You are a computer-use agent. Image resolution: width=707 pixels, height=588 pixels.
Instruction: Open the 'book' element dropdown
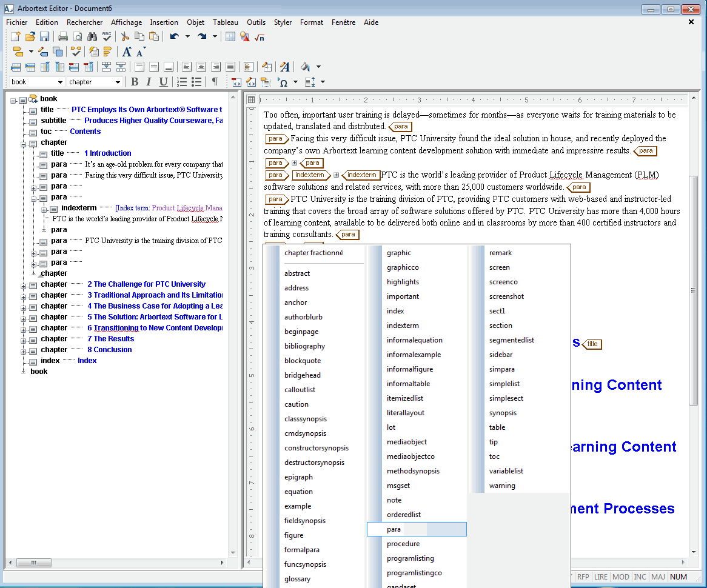(x=60, y=82)
